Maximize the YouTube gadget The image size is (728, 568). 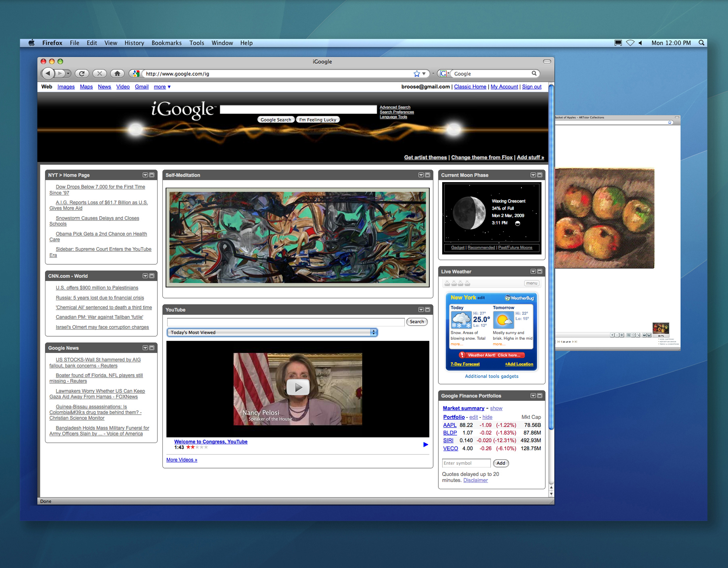click(x=427, y=309)
